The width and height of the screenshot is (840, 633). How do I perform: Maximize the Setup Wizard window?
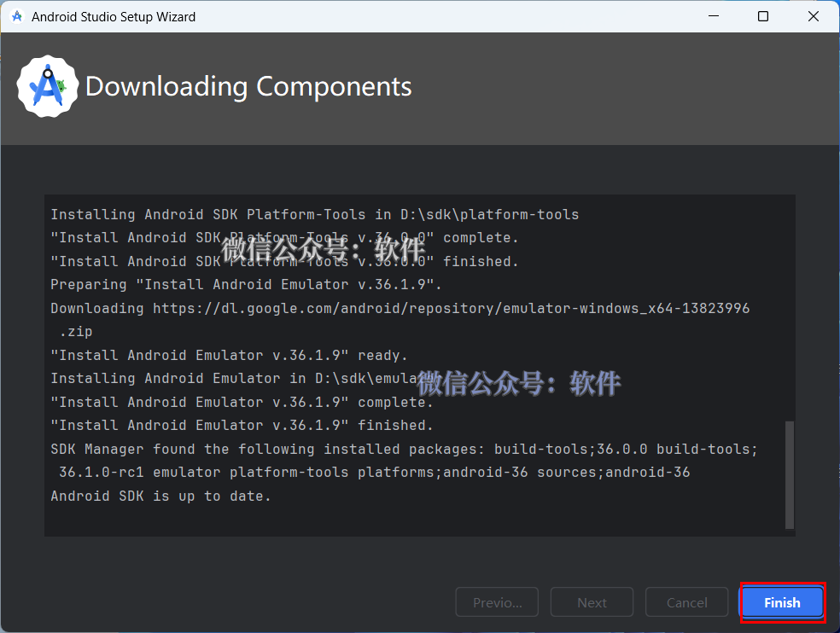(763, 16)
